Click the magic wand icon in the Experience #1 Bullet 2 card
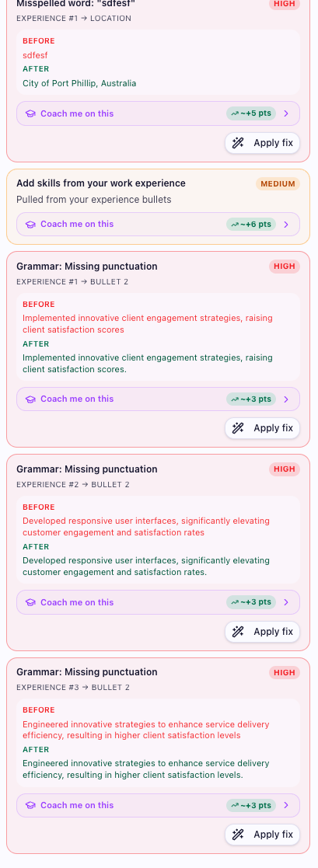Image resolution: width=318 pixels, height=868 pixels. 238,428
